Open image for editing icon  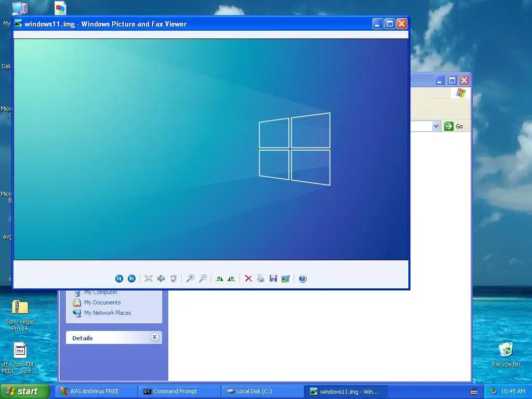[286, 278]
